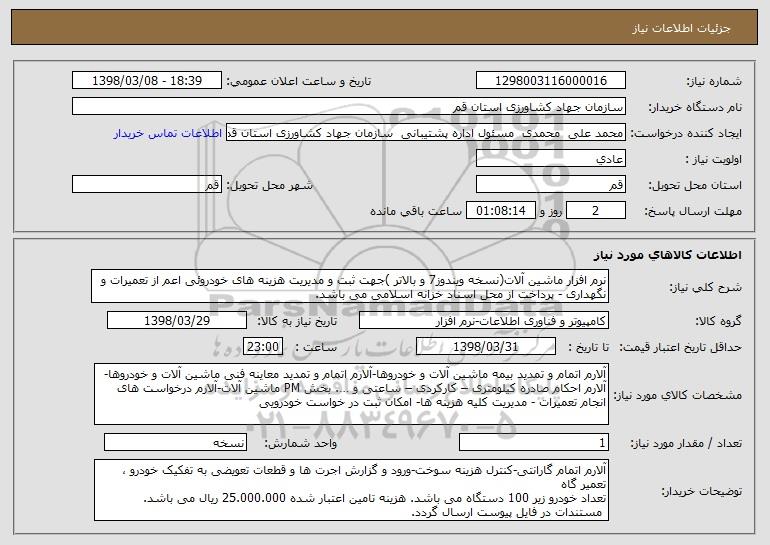
Task: Click the general need description text box
Action: point(350,286)
